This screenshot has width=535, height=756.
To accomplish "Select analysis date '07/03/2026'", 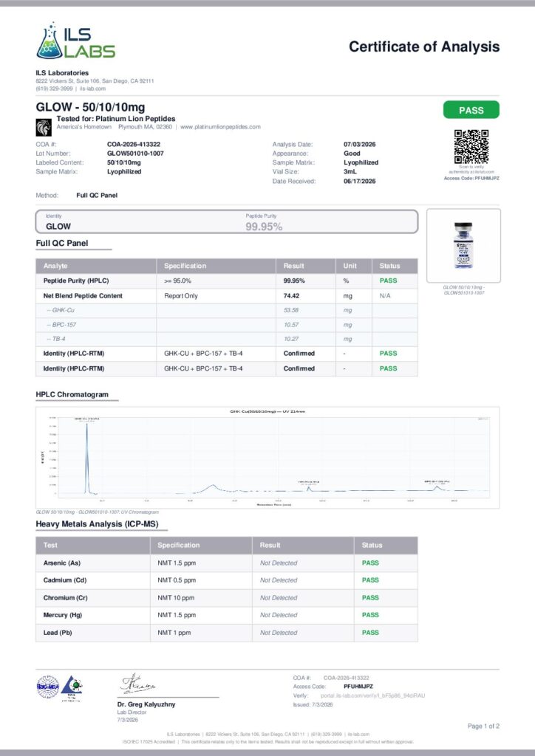I will click(x=359, y=144).
